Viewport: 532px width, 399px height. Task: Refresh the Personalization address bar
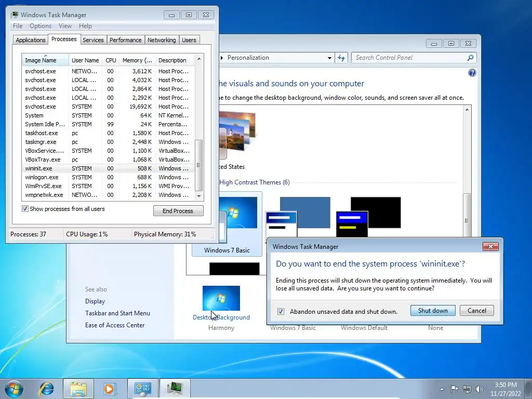point(341,58)
